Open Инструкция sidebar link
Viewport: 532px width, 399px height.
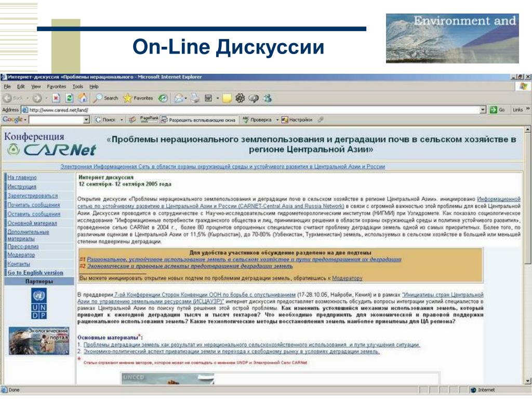click(x=22, y=187)
